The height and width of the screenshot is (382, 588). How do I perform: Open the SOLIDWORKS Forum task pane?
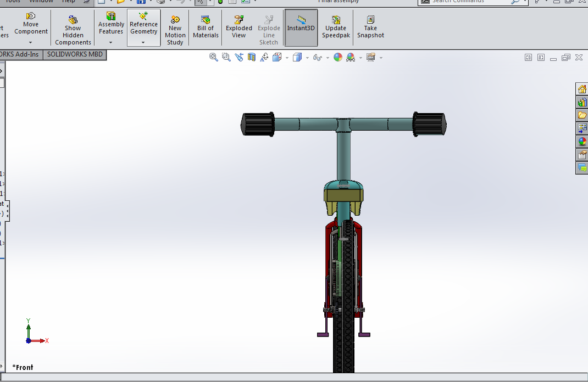tap(581, 168)
